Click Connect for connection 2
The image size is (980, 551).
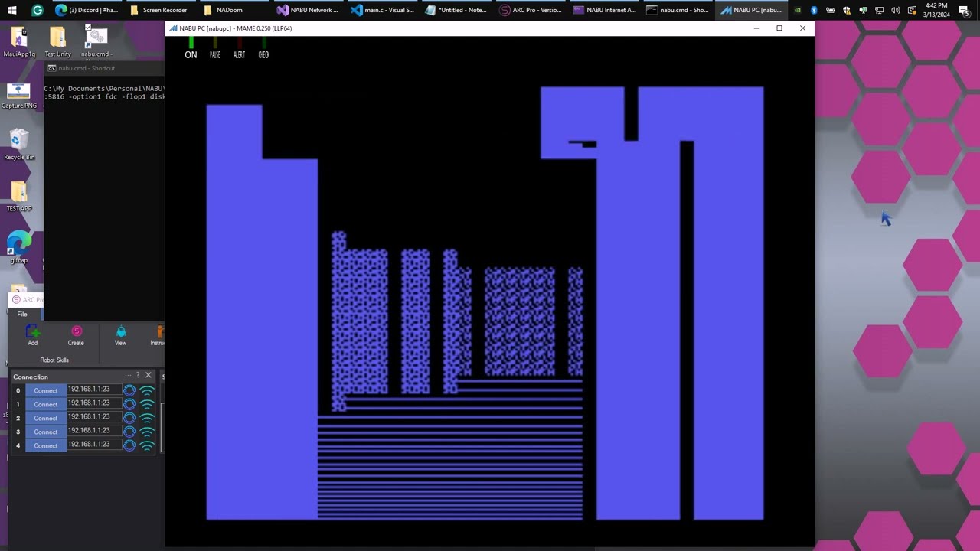tap(46, 418)
